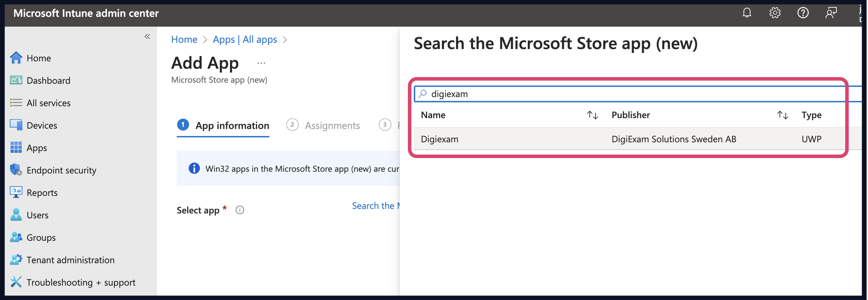
Task: Open the feedback person icon
Action: point(831,13)
